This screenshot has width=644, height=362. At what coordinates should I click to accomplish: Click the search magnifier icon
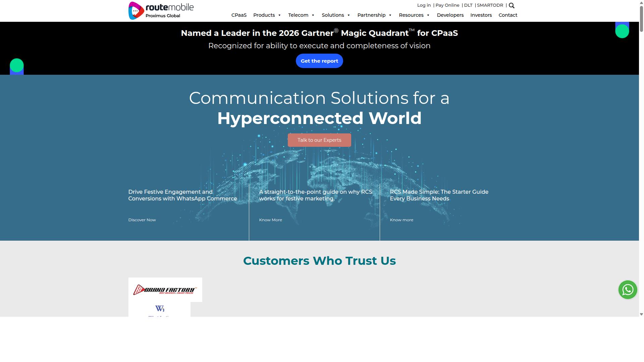512,5
